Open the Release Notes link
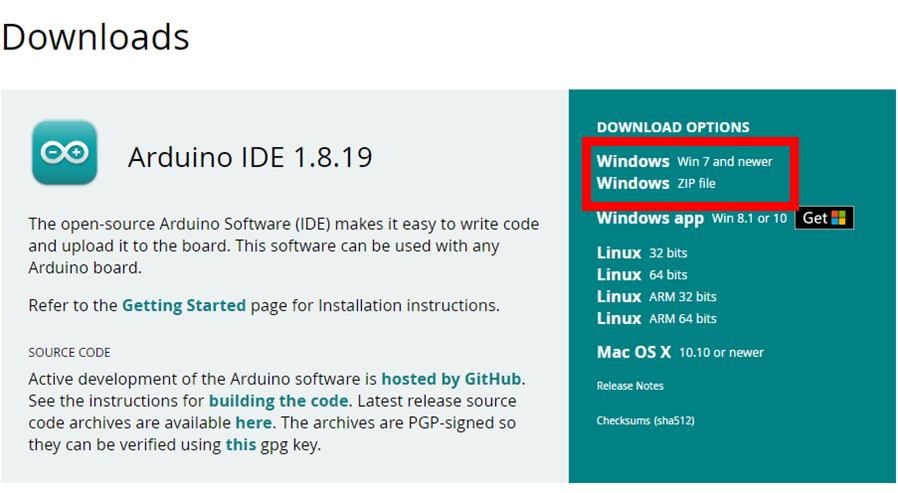898x493 pixels. [x=630, y=386]
